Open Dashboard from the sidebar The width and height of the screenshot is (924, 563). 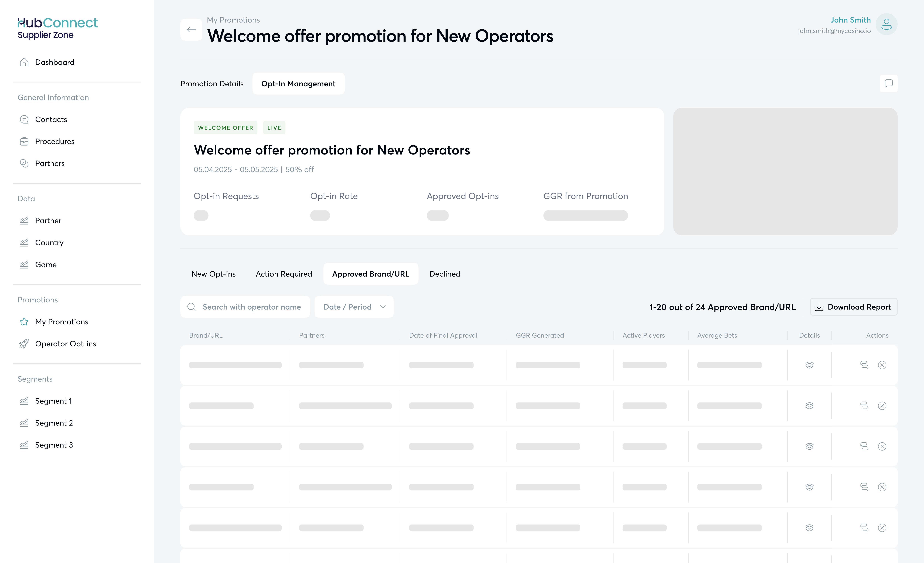[54, 62]
